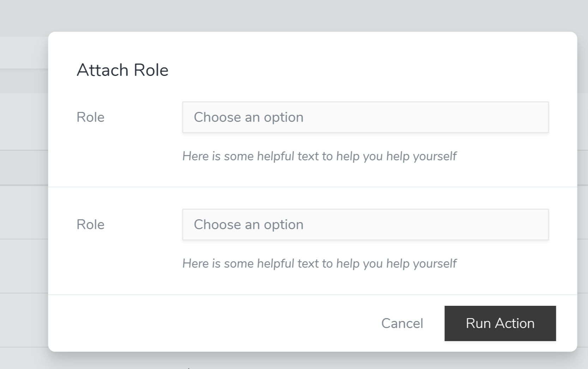Click the first Role field label
The width and height of the screenshot is (588, 369).
coord(90,117)
